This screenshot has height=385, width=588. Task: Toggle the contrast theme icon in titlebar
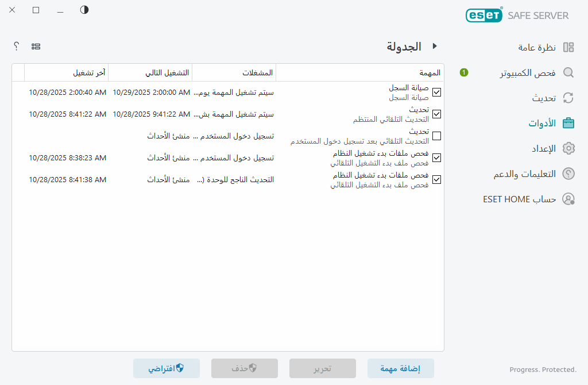(84, 10)
